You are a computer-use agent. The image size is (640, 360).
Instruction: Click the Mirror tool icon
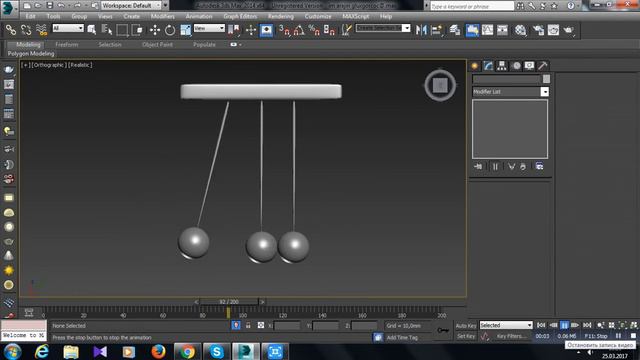(421, 30)
